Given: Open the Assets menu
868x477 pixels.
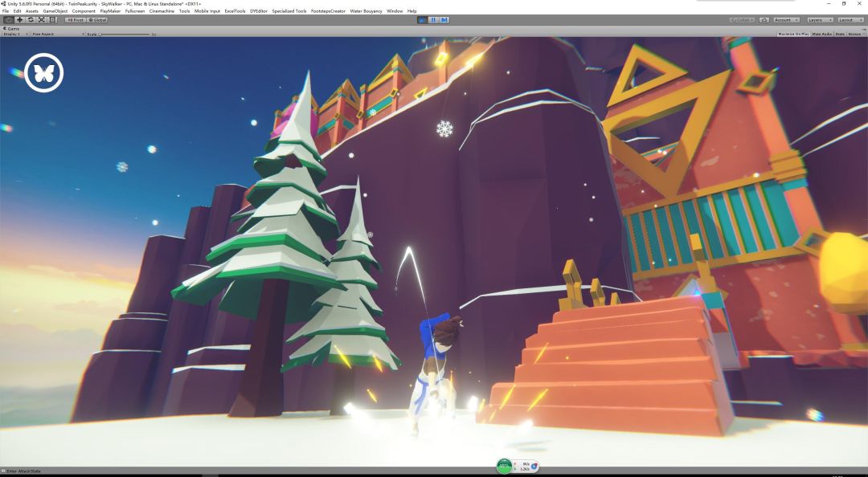Looking at the screenshot, I should pyautogui.click(x=32, y=11).
